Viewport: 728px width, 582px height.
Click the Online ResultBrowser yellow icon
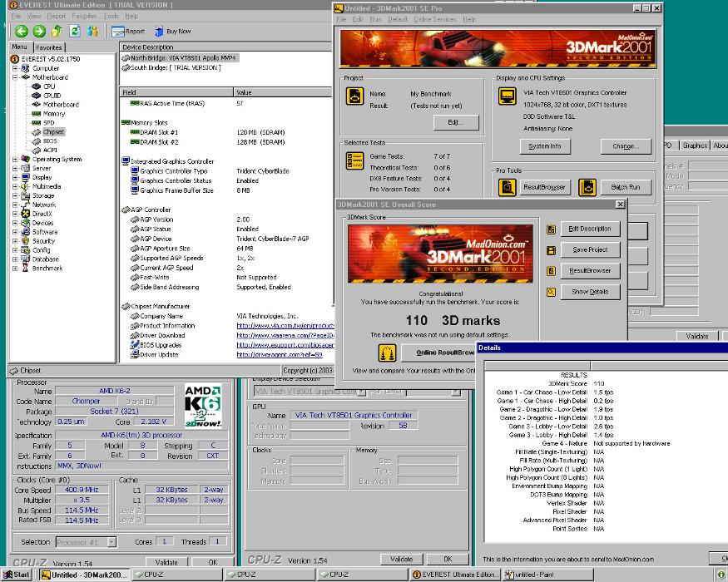tap(387, 353)
